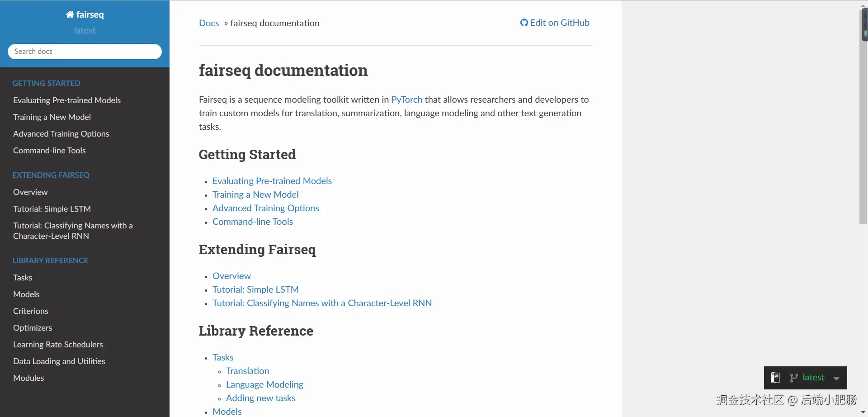Open Modules in the sidebar
Image resolution: width=868 pixels, height=417 pixels.
[x=28, y=378]
